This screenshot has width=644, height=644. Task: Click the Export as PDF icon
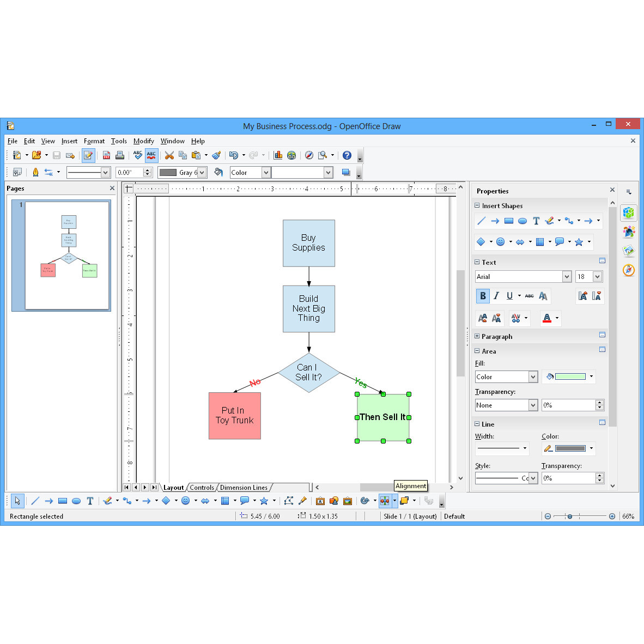(x=106, y=155)
